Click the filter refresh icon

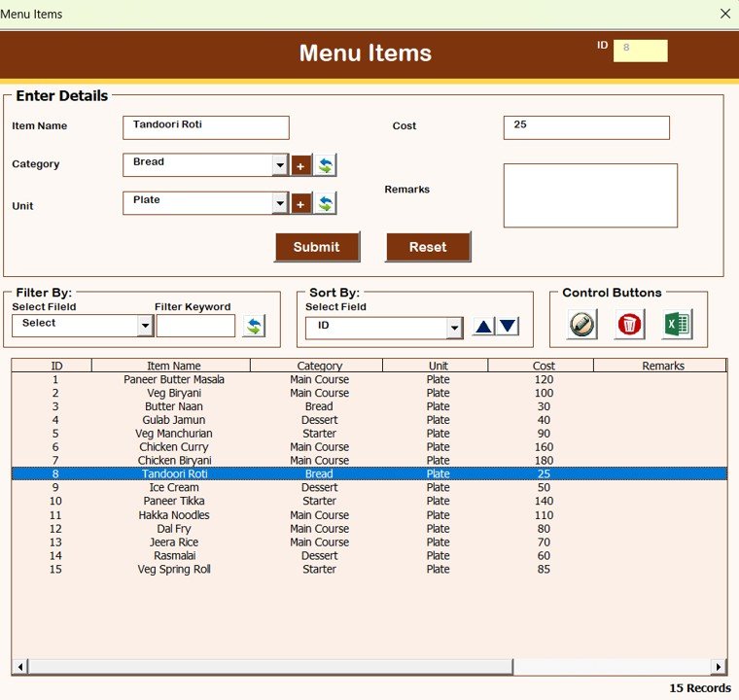click(x=254, y=326)
